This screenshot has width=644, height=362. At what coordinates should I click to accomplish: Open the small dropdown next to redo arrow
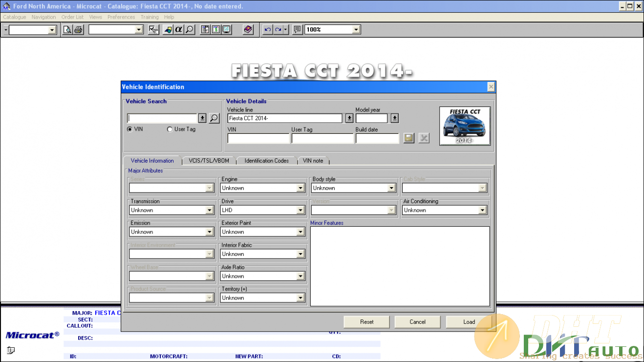[286, 30]
